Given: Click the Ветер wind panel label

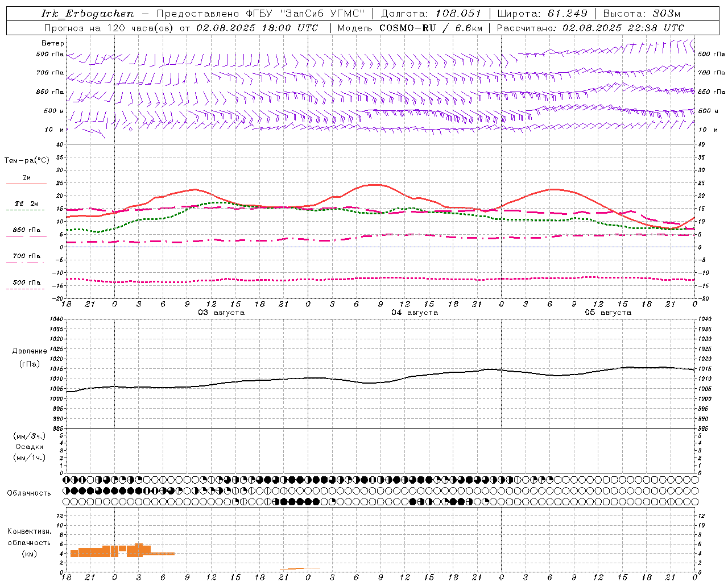Looking at the screenshot, I should click(x=52, y=43).
